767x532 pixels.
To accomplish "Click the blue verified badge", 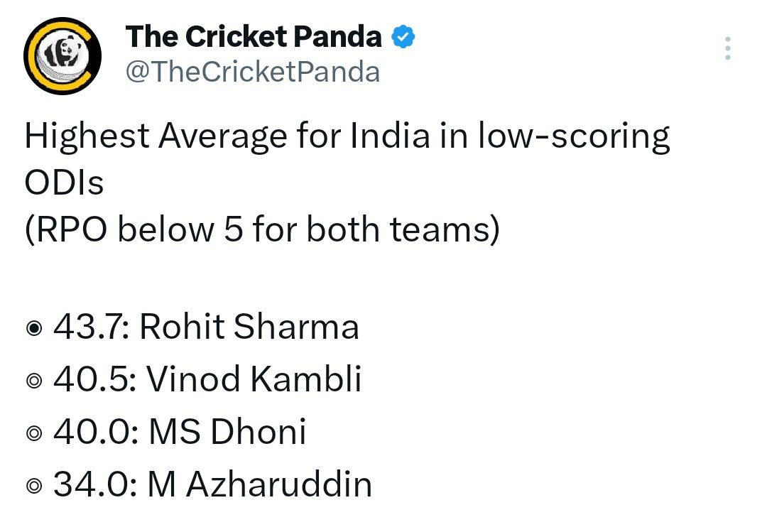I will pyautogui.click(x=403, y=37).
